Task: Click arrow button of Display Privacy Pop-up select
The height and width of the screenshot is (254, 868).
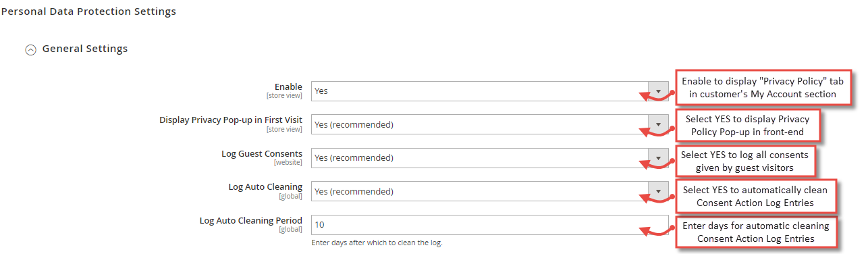Action: pyautogui.click(x=658, y=124)
